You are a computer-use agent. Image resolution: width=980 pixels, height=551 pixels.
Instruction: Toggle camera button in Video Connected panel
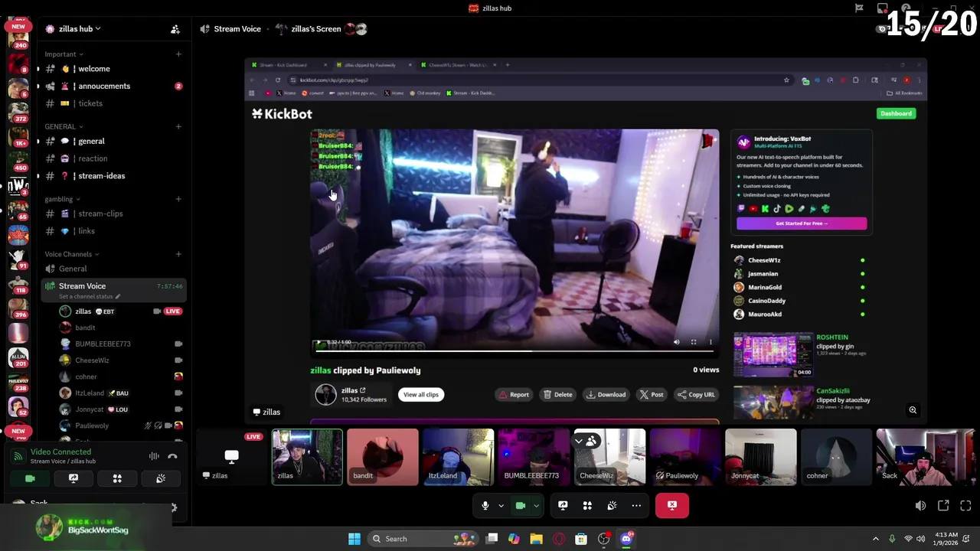[30, 478]
